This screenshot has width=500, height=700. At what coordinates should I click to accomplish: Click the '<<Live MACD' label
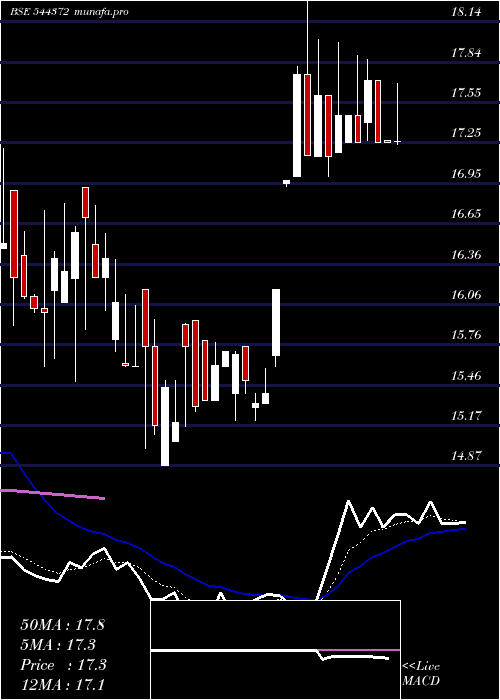(421, 673)
